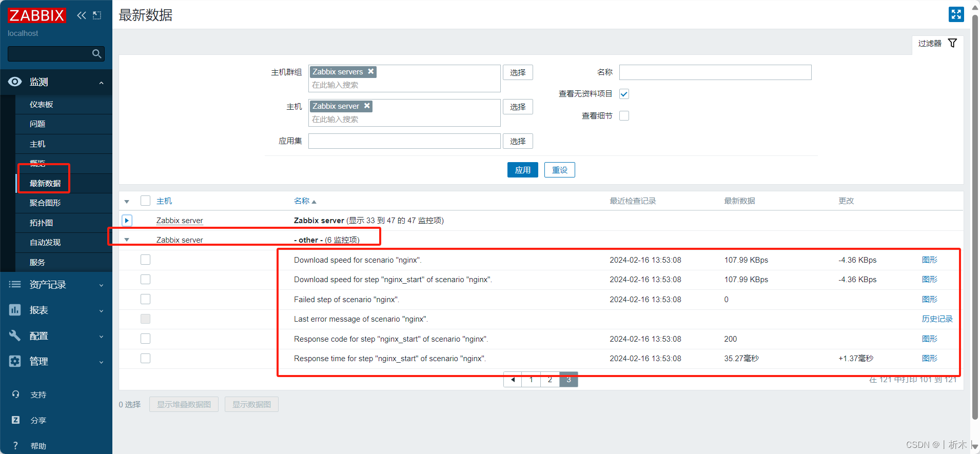Open 主机 in the sidebar
Viewport: 980px width, 454px height.
pos(37,144)
